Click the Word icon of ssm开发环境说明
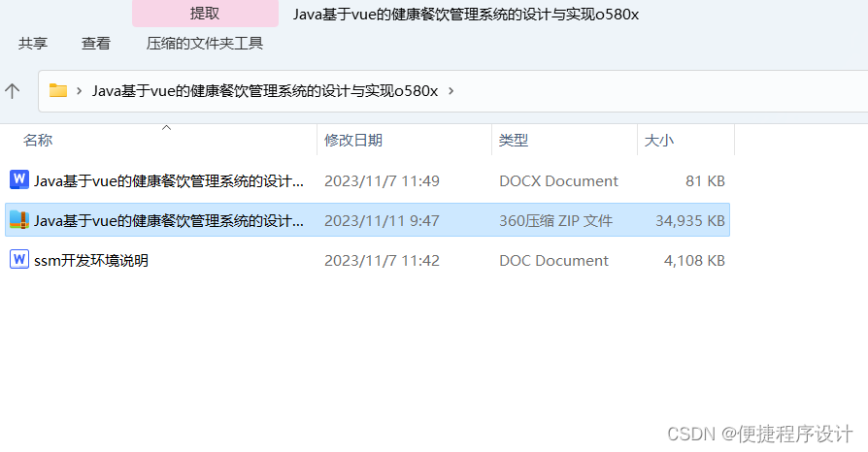The width and height of the screenshot is (868, 452). tap(19, 259)
